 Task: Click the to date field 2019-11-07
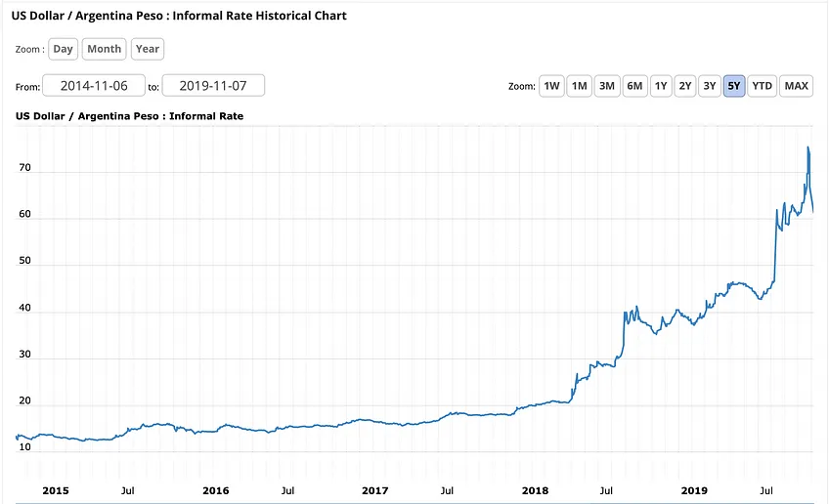[213, 86]
